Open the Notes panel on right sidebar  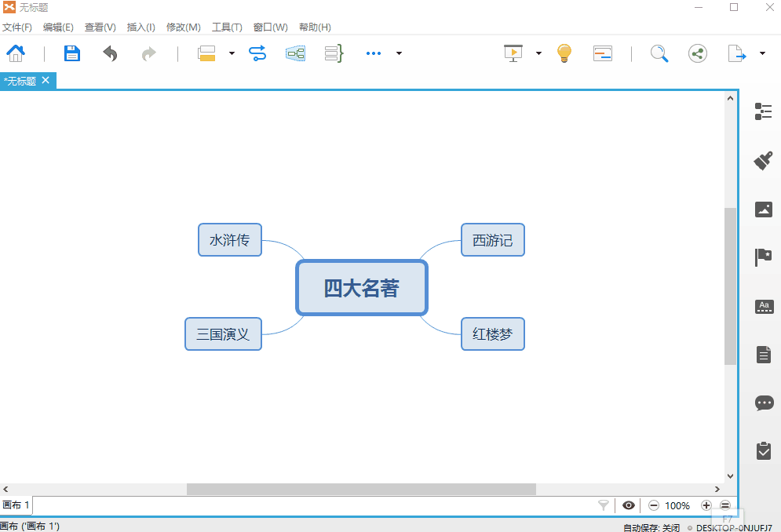pos(763,354)
